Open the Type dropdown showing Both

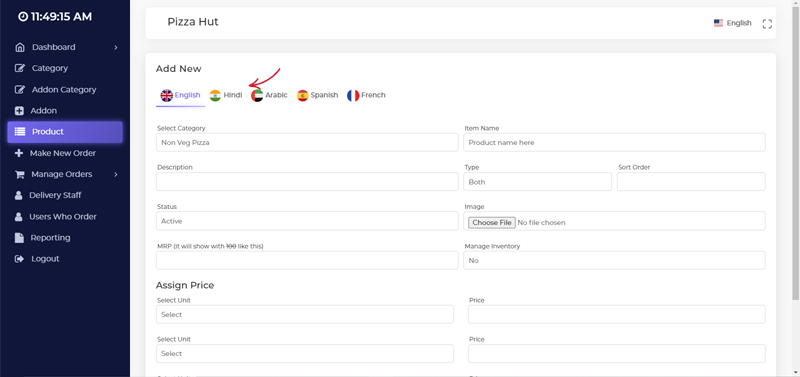[537, 182]
